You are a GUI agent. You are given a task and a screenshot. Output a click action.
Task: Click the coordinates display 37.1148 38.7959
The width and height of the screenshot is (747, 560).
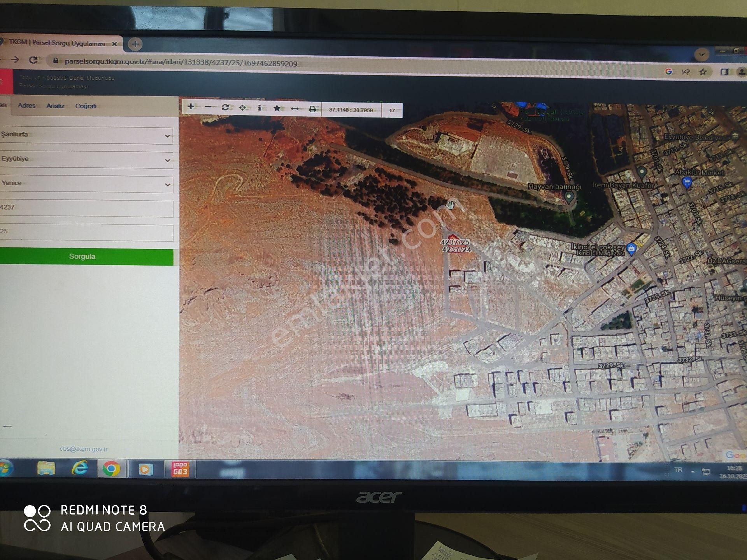pos(351,110)
